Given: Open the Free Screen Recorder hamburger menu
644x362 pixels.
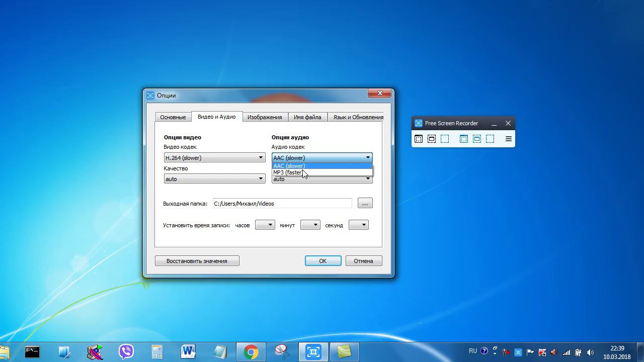Looking at the screenshot, I should pos(508,139).
